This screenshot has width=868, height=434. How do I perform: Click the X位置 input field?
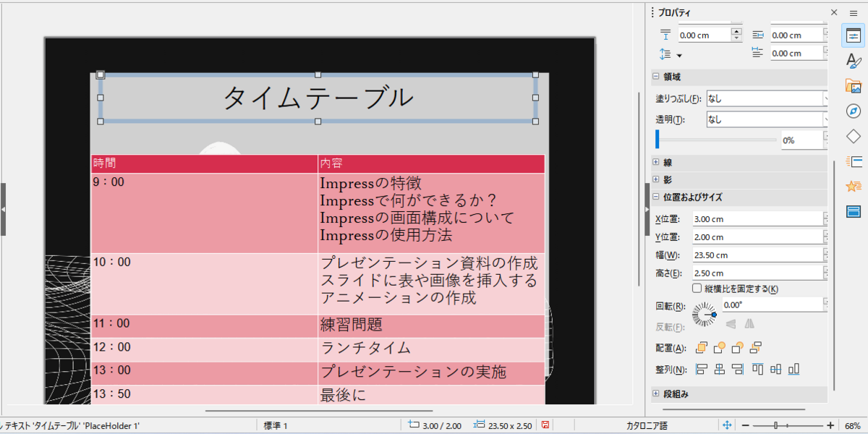coord(759,218)
